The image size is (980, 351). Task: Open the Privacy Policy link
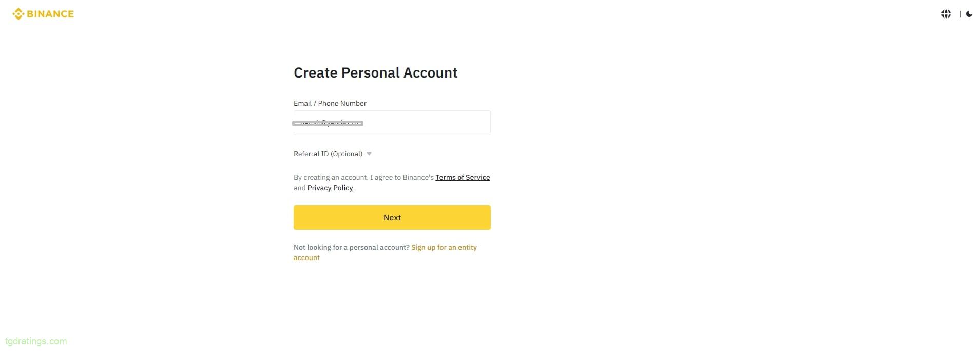tap(330, 188)
